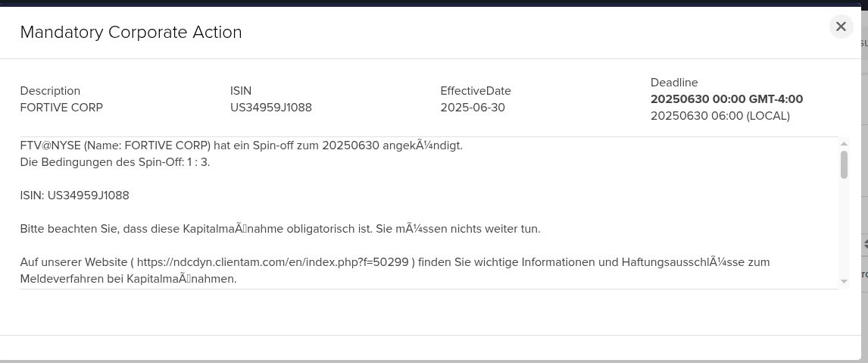Click the bold deadline 00:00 GMT-4:00
Image resolution: width=868 pixels, height=363 pixels.
coord(726,99)
